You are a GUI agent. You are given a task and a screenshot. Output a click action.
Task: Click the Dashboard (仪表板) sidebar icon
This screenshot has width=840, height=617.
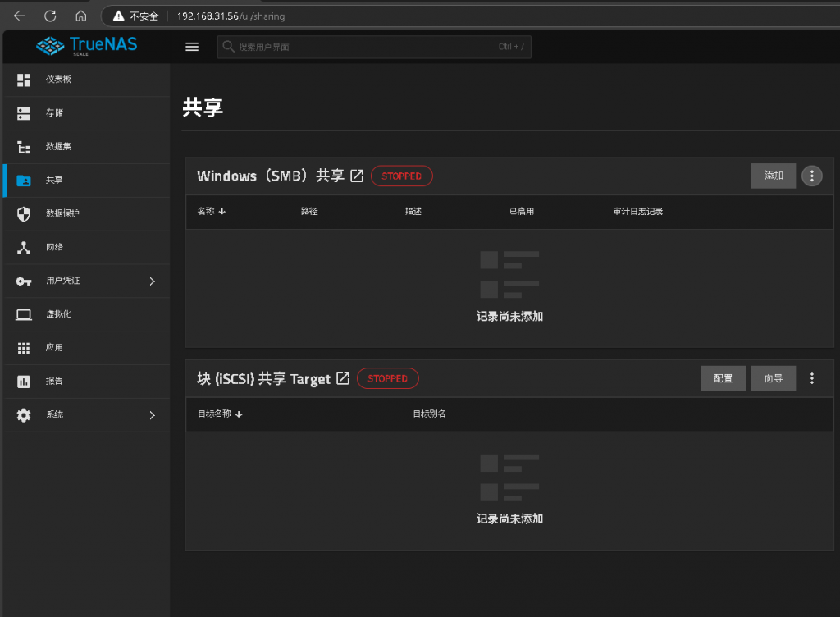click(24, 80)
